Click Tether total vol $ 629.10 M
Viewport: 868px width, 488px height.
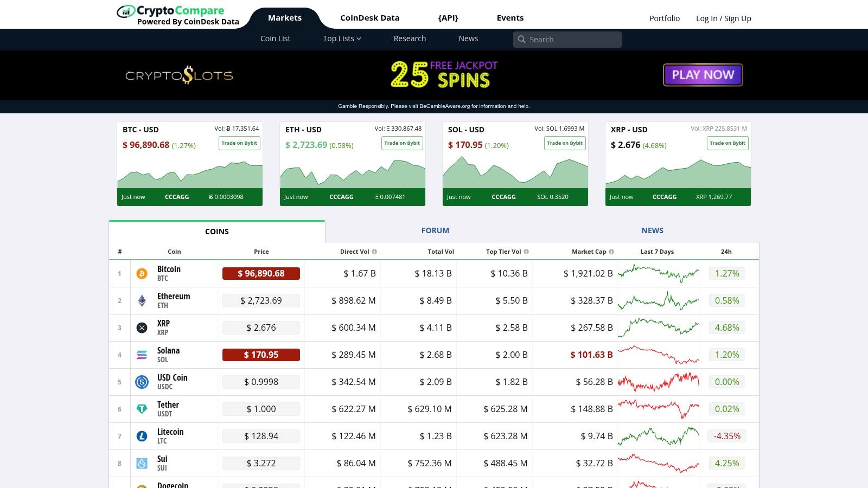click(430, 409)
